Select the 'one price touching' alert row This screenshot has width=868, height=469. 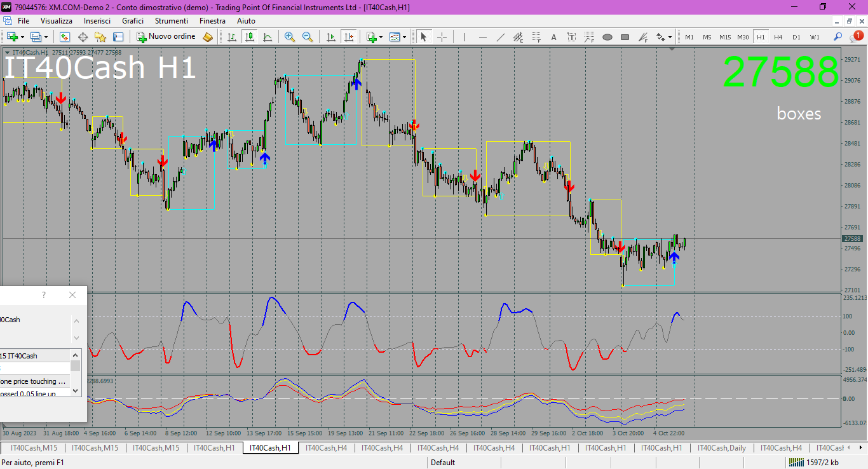tap(35, 381)
